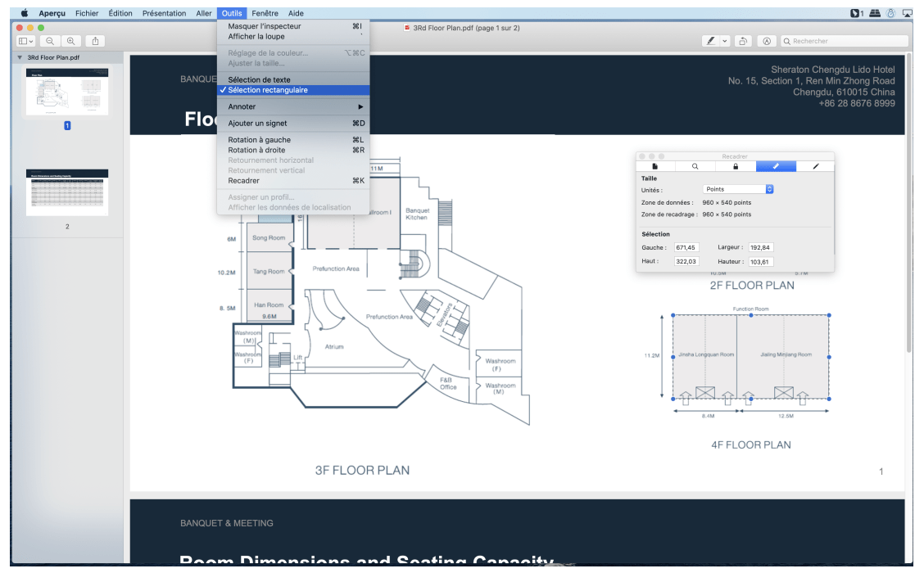The image size is (924, 573).
Task: Click the Atrium label on plan
Action: pos(334,347)
